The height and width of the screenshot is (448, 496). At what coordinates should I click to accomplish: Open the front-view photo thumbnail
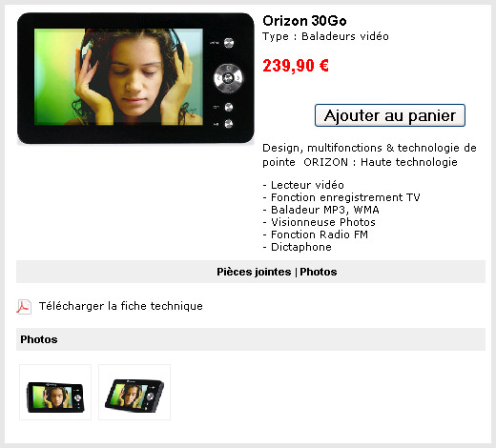coord(55,392)
